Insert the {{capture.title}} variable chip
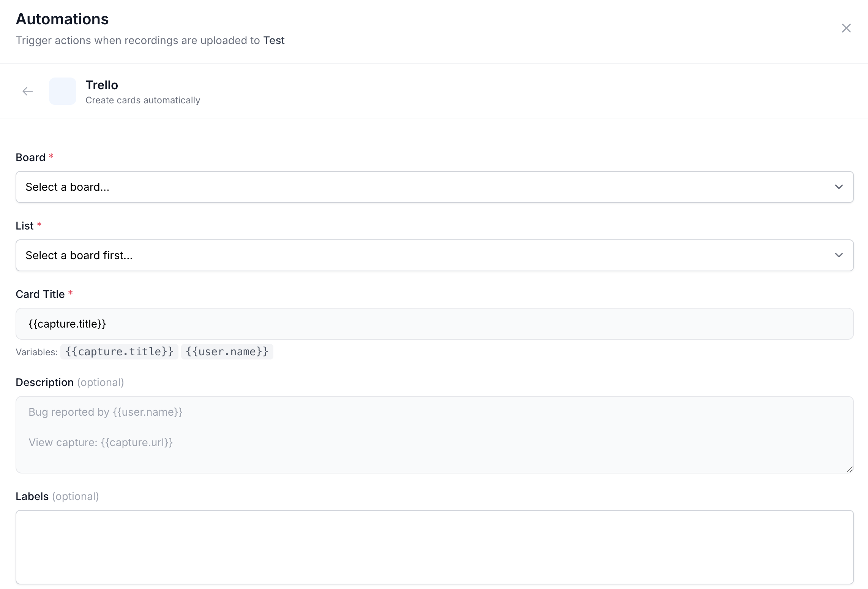The image size is (868, 589). click(119, 351)
